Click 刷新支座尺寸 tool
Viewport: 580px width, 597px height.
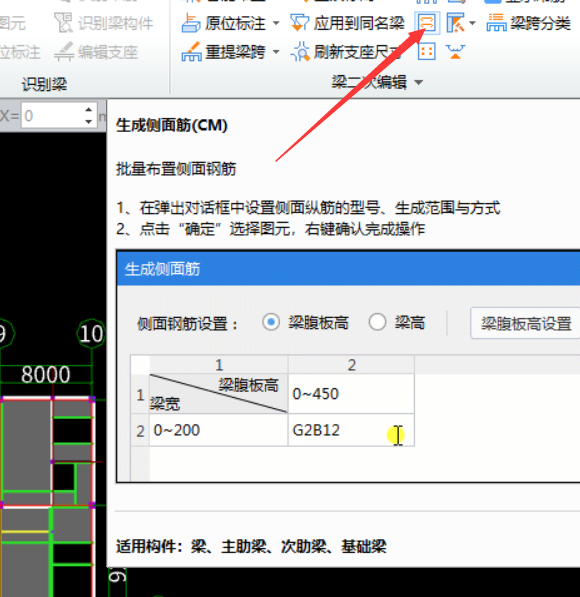[x=346, y=52]
